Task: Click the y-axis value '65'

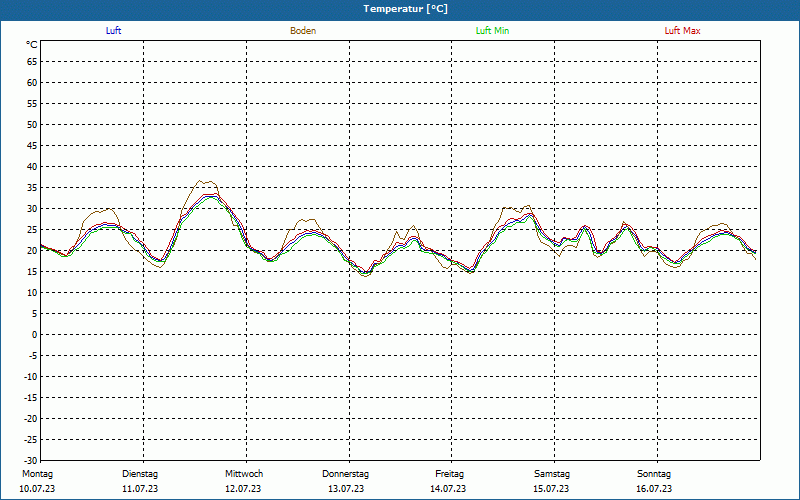Action: coord(32,61)
